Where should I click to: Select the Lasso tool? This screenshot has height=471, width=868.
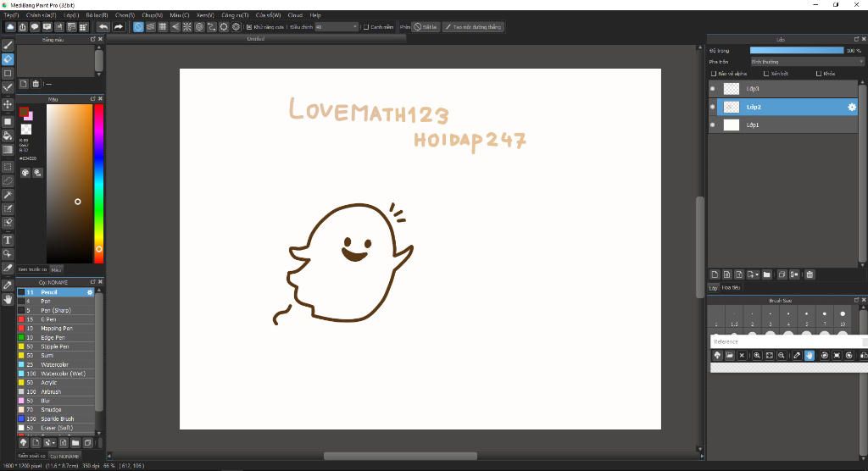click(8, 180)
